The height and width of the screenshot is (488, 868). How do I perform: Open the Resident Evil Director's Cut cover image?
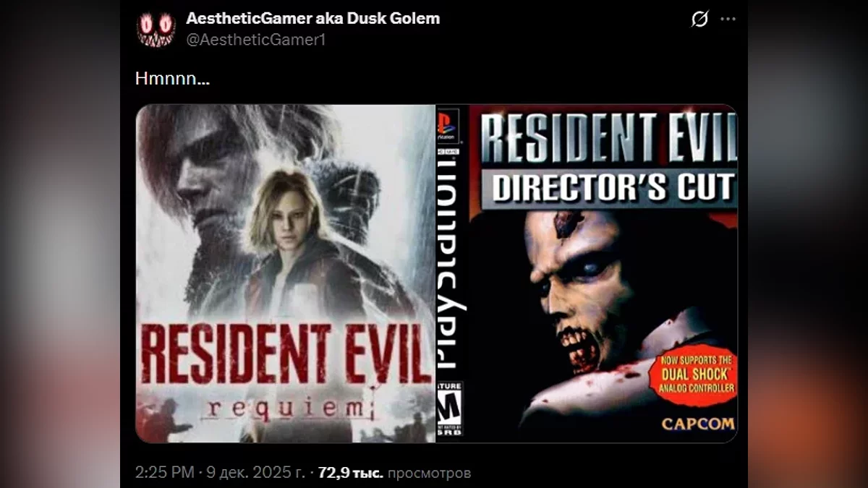pos(587,273)
